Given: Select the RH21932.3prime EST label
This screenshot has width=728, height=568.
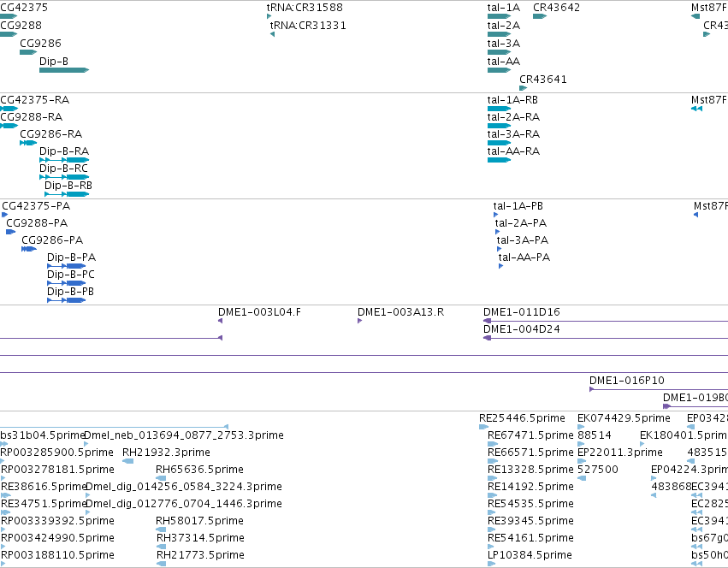Looking at the screenshot, I should coord(166,453).
